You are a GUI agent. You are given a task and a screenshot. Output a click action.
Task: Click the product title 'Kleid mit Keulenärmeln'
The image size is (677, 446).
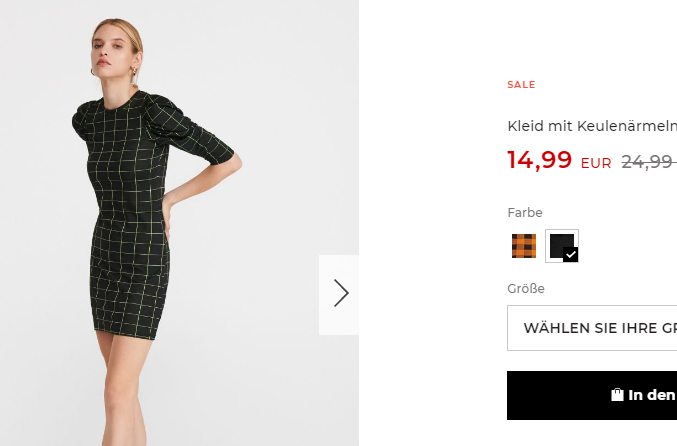coord(592,126)
